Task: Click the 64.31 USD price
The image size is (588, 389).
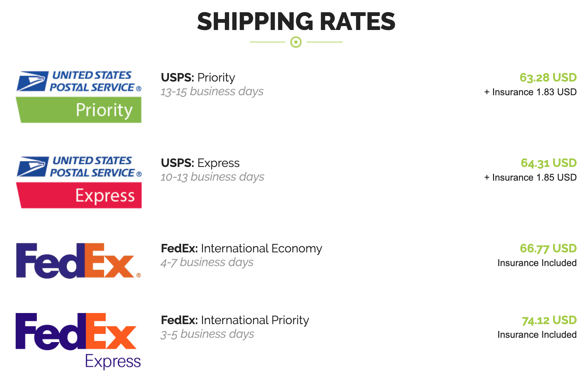Action: [549, 163]
